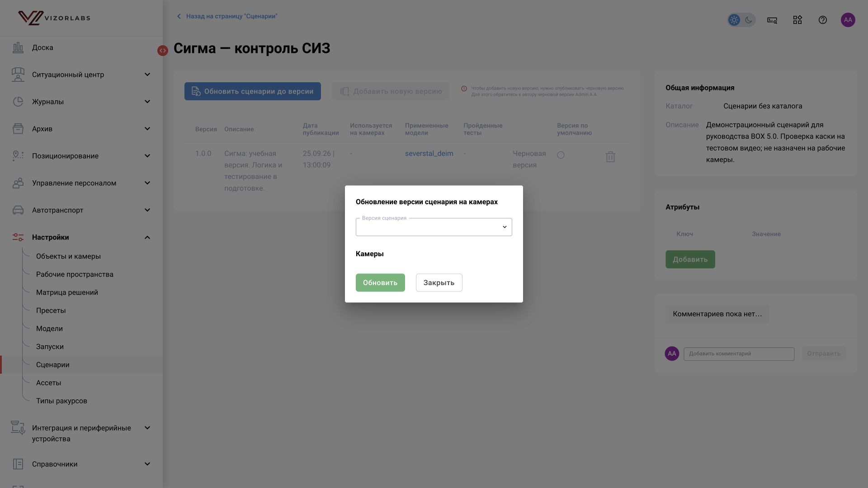
Task: Switch to dark theme moon toggle
Action: click(749, 20)
